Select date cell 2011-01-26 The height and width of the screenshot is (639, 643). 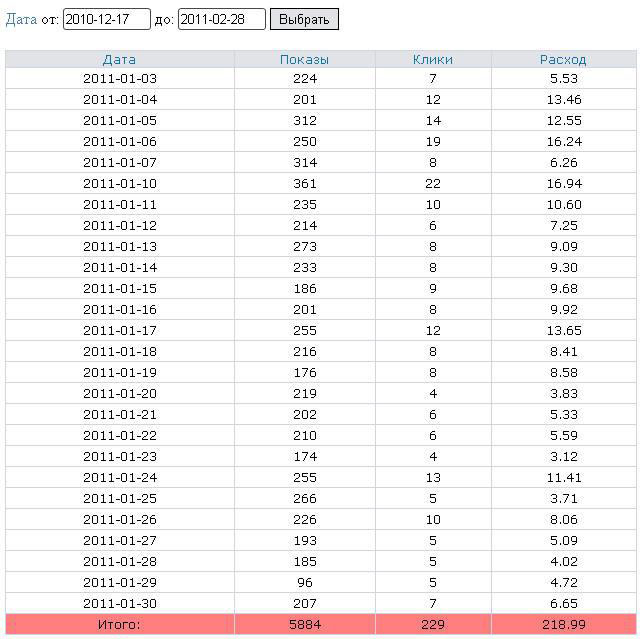point(120,520)
